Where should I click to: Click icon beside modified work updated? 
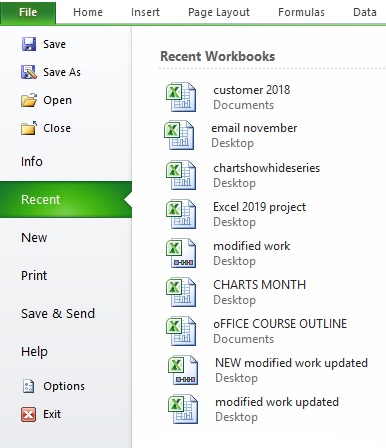coord(183,409)
